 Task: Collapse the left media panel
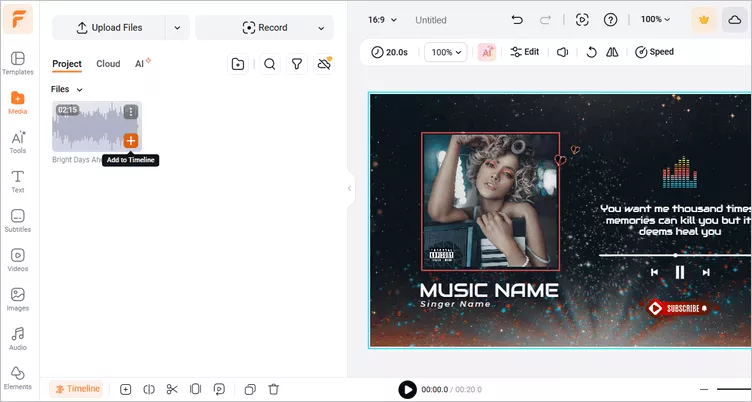350,189
